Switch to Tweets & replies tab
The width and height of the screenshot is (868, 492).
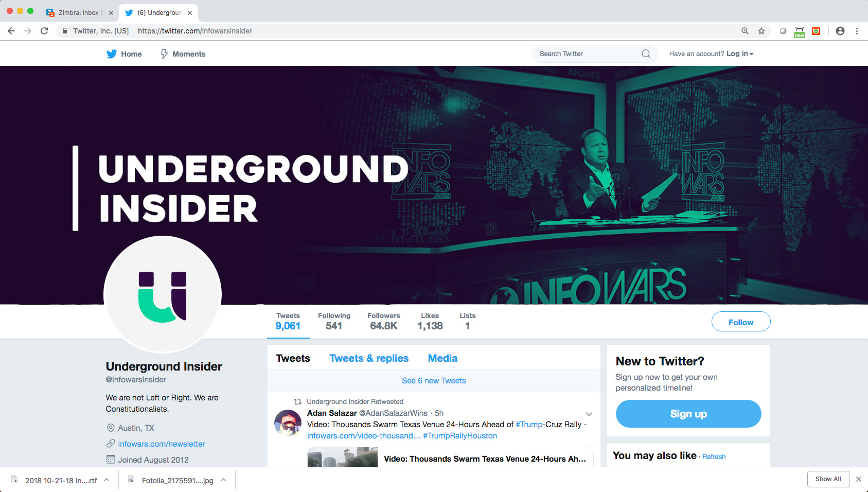[x=369, y=358]
